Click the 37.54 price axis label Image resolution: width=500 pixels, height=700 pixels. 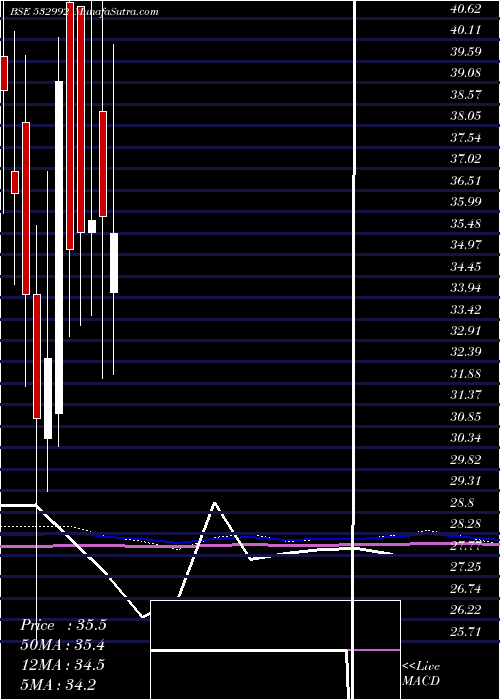click(466, 137)
